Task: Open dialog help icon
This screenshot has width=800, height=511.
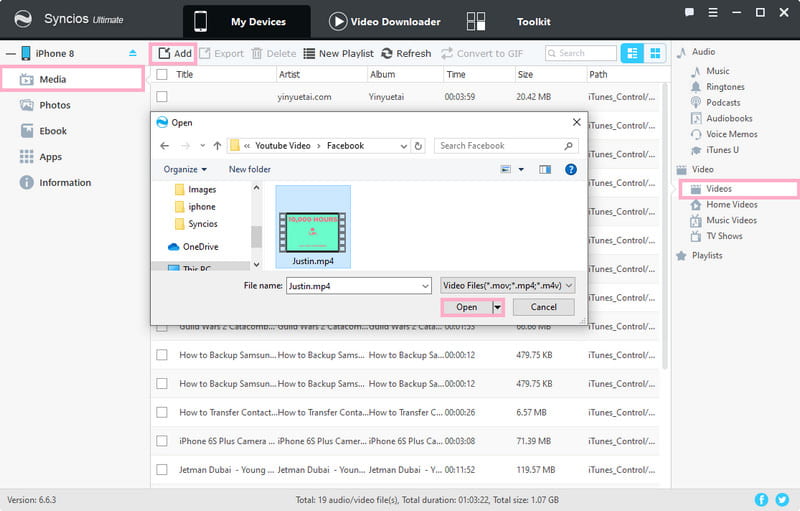Action: tap(571, 169)
